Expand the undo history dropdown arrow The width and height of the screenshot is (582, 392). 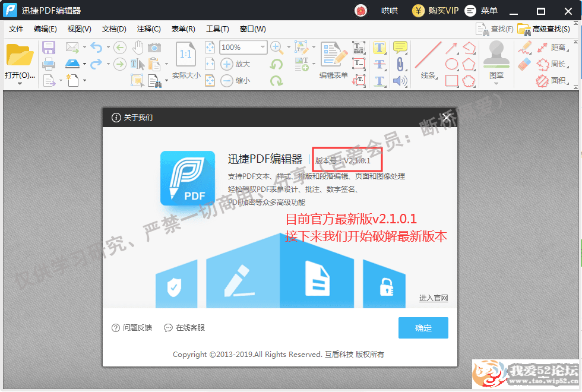(108, 47)
